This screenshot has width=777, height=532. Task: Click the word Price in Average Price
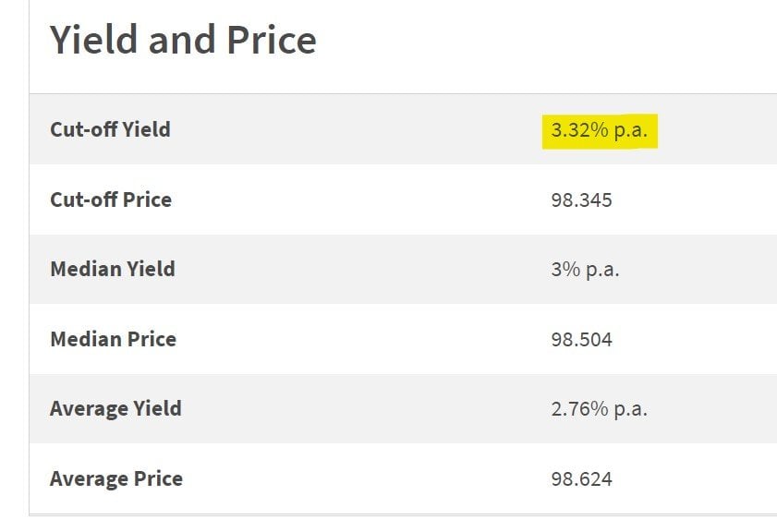click(158, 479)
